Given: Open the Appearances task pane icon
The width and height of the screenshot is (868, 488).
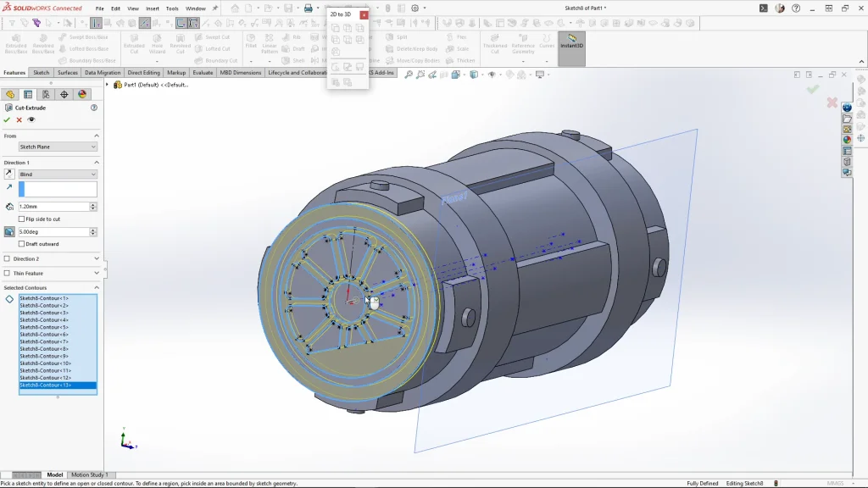Looking at the screenshot, I should pos(847,140).
